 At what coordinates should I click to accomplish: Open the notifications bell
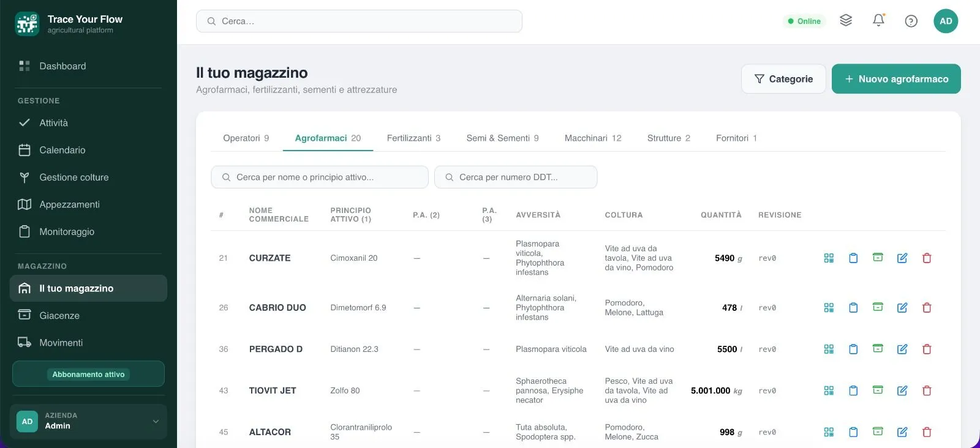point(878,21)
